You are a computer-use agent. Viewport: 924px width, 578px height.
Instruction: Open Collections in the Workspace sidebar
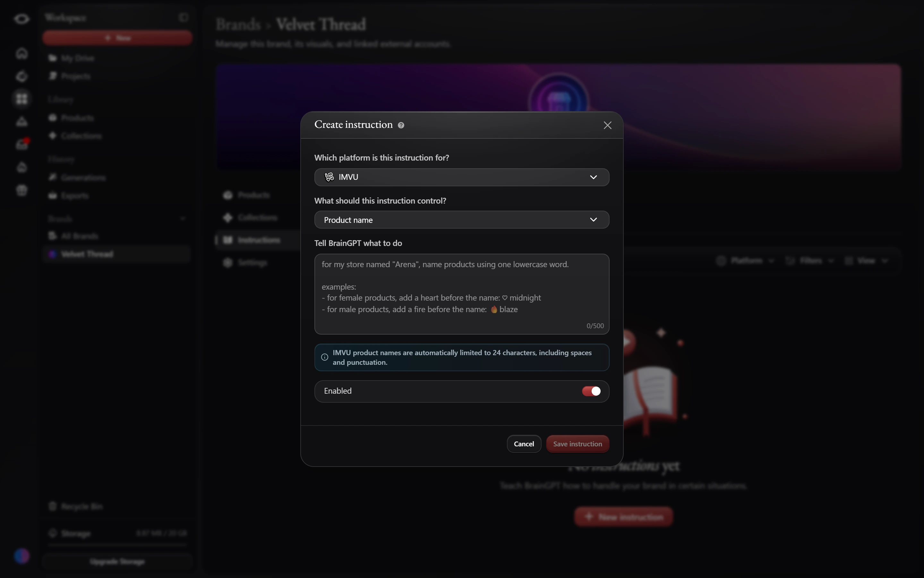tap(75, 136)
